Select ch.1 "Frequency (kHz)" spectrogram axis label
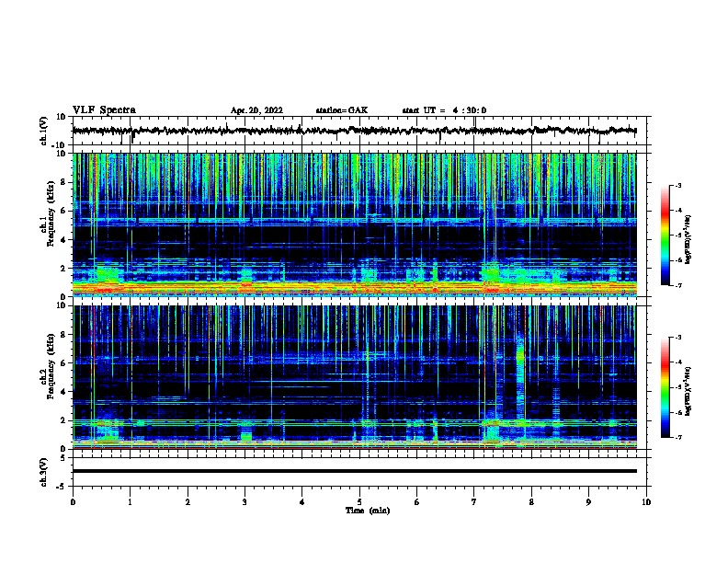728x563 pixels. point(51,213)
